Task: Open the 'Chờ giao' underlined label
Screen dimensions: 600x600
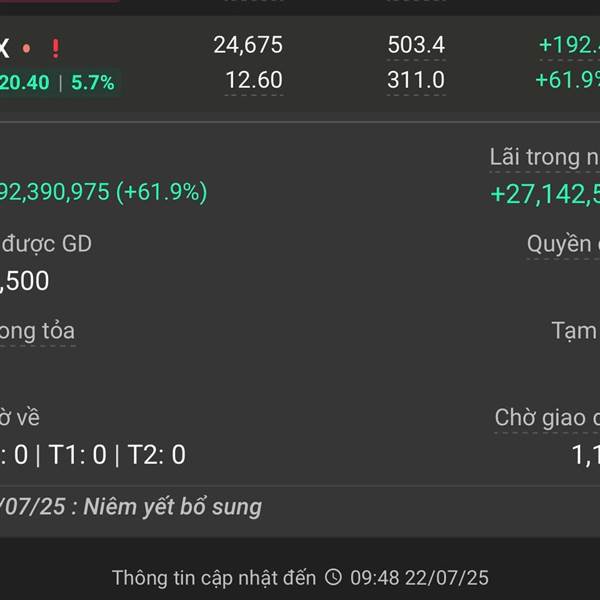Action: click(x=547, y=417)
